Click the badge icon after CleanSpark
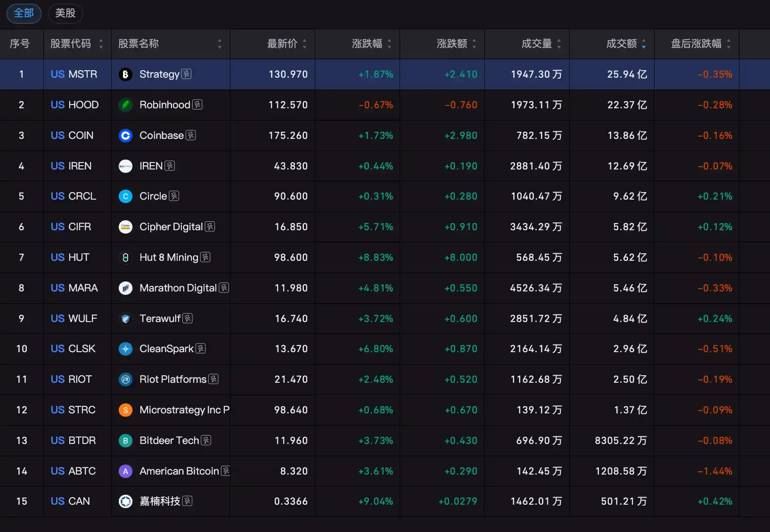 point(201,348)
